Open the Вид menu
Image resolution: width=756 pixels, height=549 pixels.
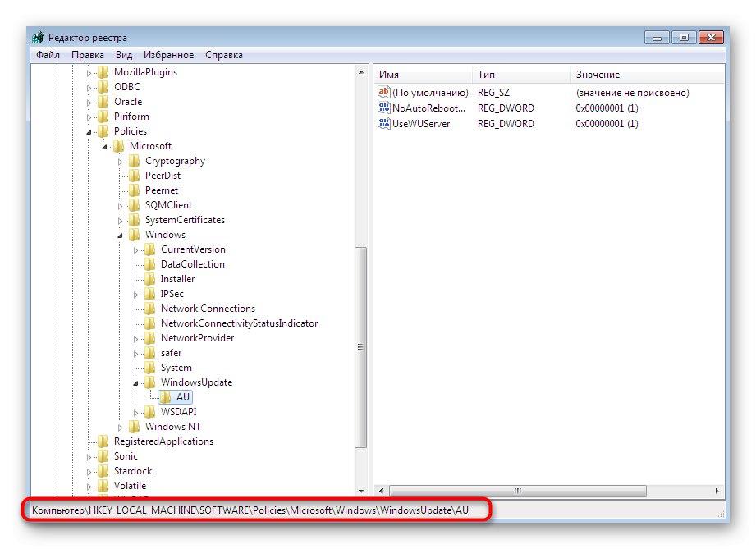(124, 55)
